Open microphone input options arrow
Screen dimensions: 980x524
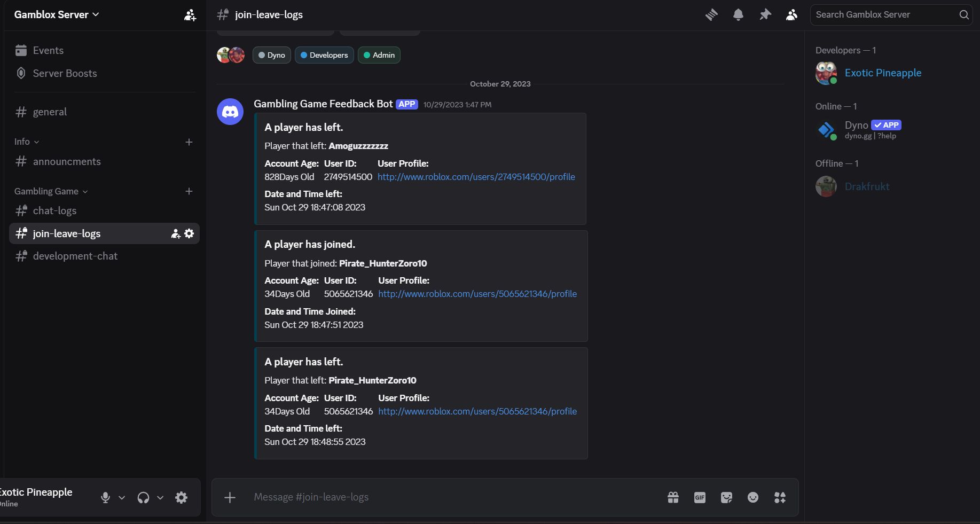(x=122, y=497)
